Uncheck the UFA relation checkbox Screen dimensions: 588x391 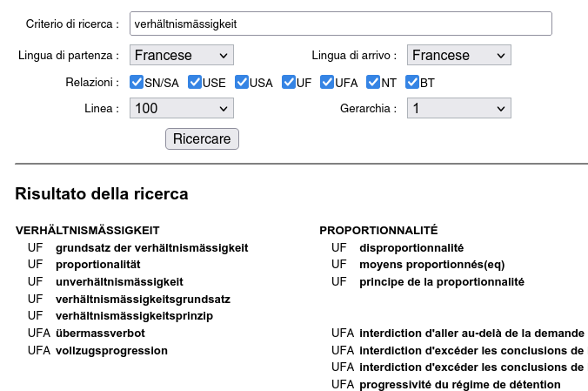tap(327, 83)
